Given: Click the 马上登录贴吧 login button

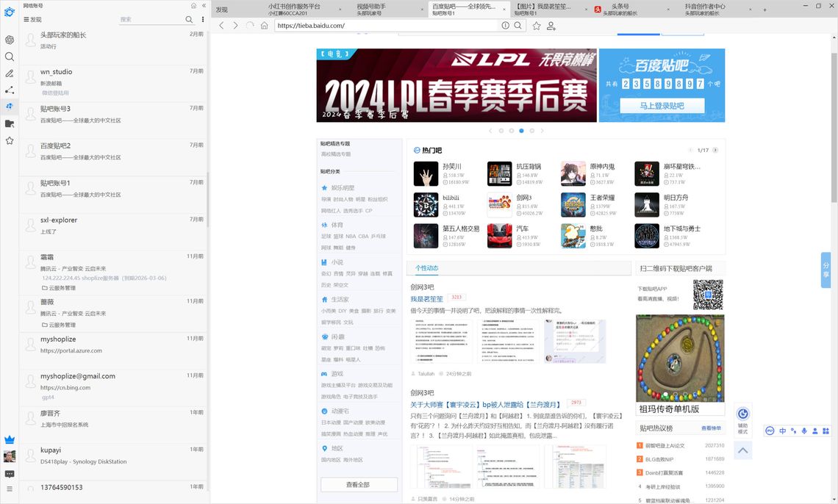Looking at the screenshot, I should point(662,106).
